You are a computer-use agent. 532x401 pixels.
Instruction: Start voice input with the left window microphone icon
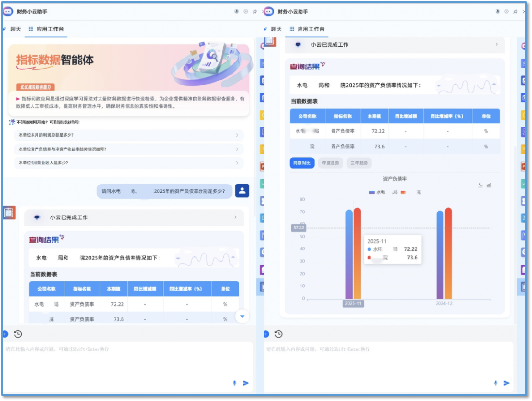pos(234,383)
